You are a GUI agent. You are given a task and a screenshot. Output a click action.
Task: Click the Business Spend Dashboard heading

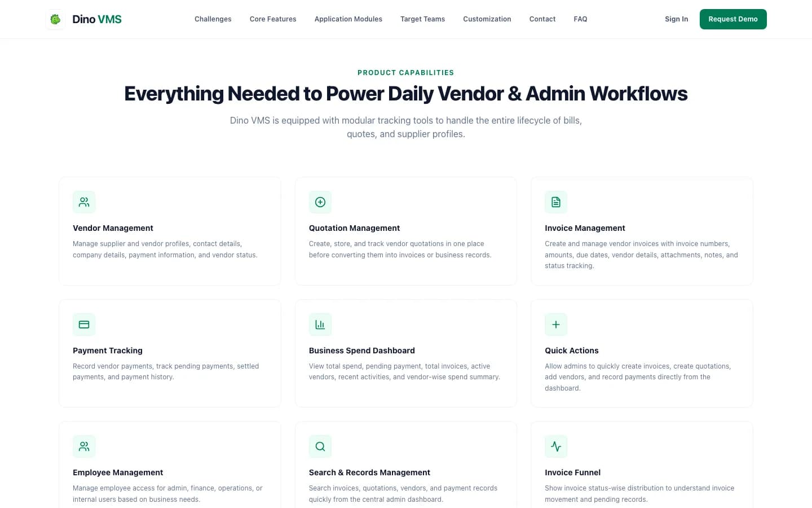[362, 351]
